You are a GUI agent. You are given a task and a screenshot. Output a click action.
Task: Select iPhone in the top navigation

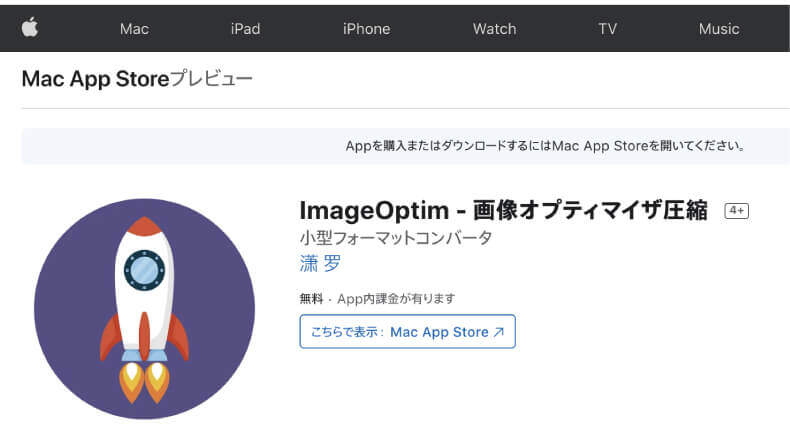click(366, 29)
